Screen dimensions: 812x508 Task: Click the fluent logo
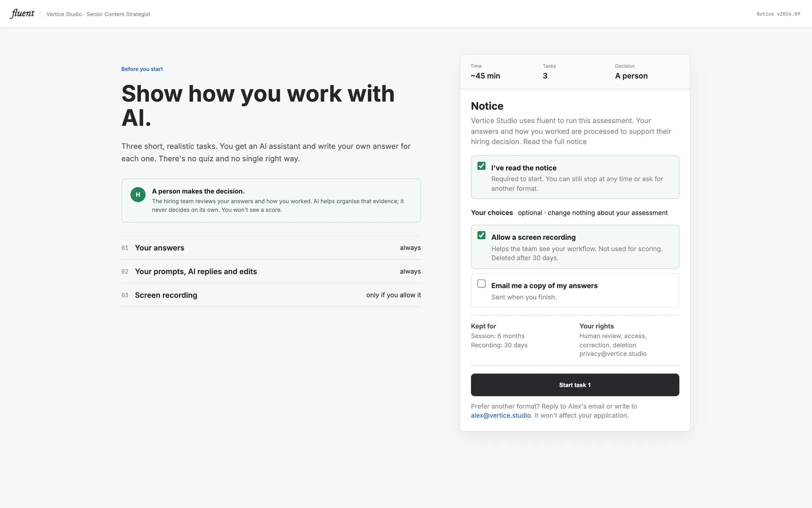pyautogui.click(x=22, y=14)
